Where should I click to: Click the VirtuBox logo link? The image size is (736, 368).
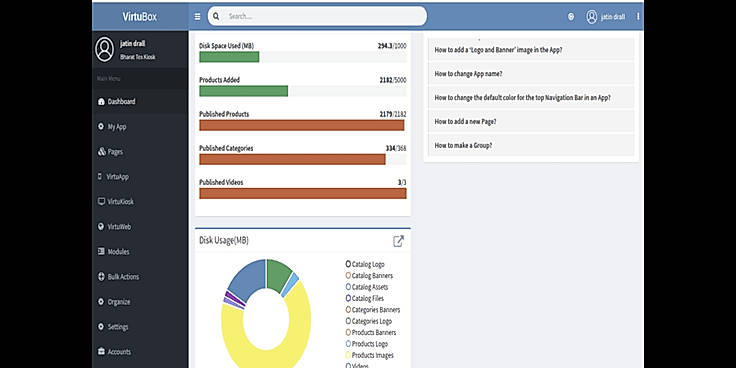point(140,17)
